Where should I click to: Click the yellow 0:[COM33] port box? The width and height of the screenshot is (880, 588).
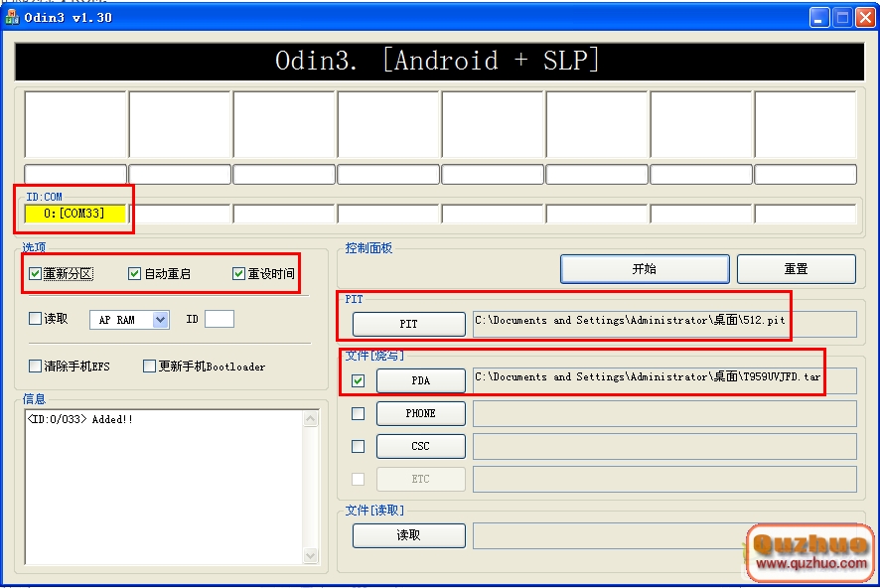coord(75,214)
